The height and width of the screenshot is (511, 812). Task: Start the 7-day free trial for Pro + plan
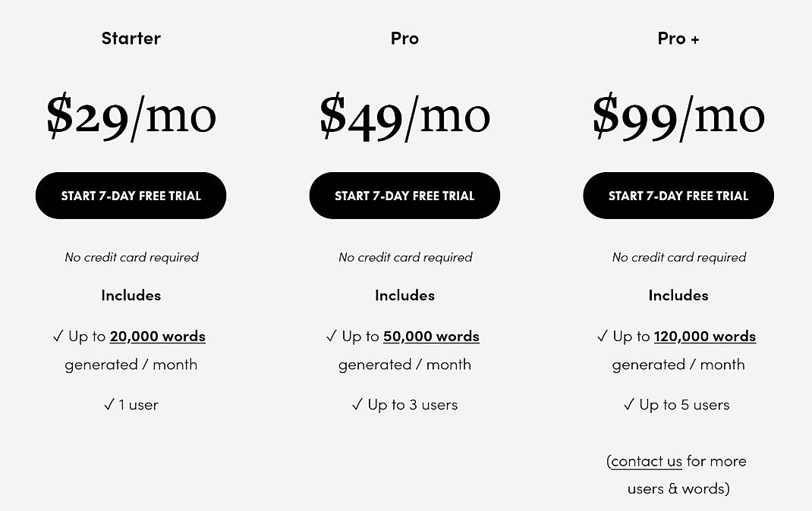[678, 195]
